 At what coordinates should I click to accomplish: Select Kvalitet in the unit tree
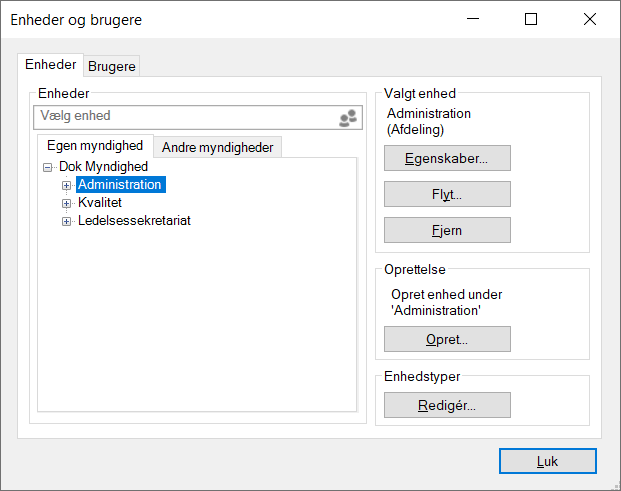(x=100, y=203)
